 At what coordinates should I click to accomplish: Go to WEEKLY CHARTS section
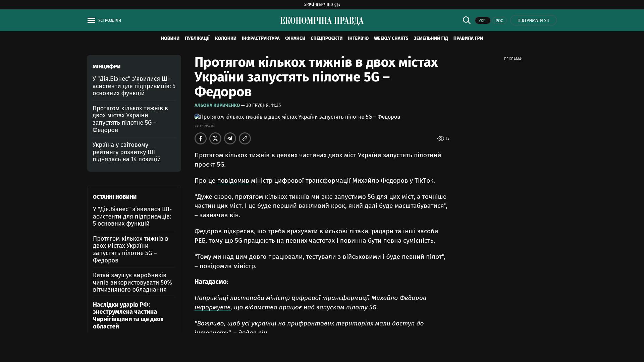point(391,38)
